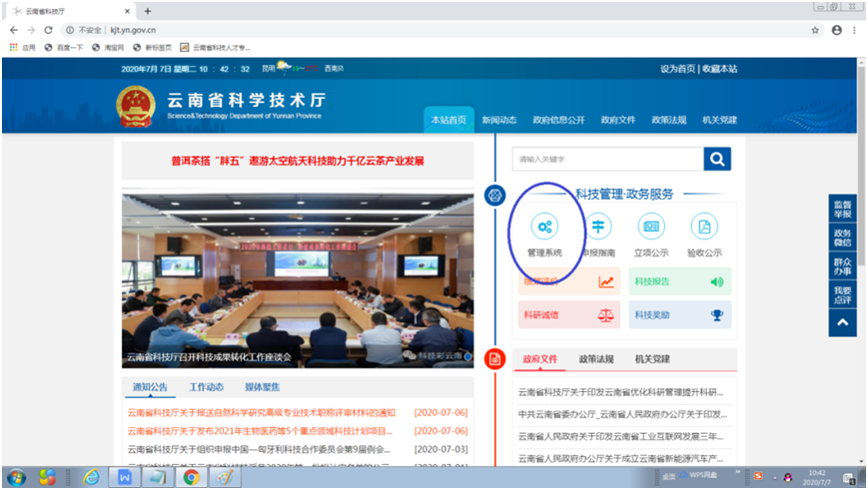Open the 应用 apps bookmark
Screen dimensions: 868x490
point(22,48)
